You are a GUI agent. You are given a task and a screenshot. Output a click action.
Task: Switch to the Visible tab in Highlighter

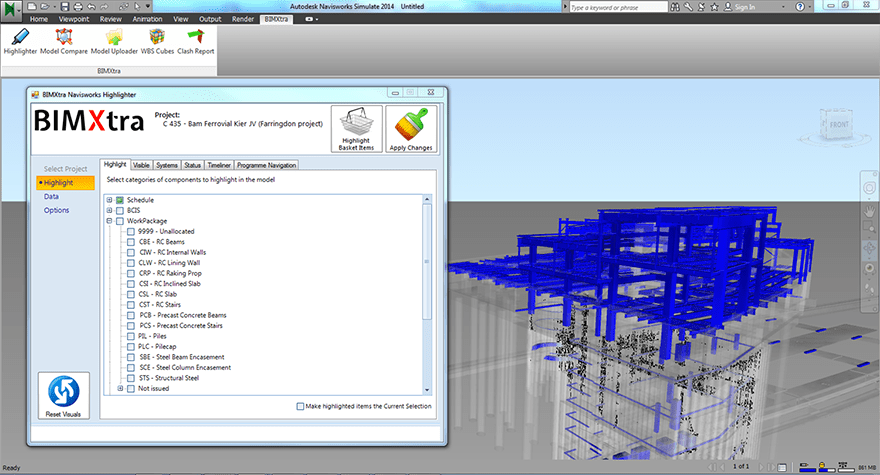point(141,165)
